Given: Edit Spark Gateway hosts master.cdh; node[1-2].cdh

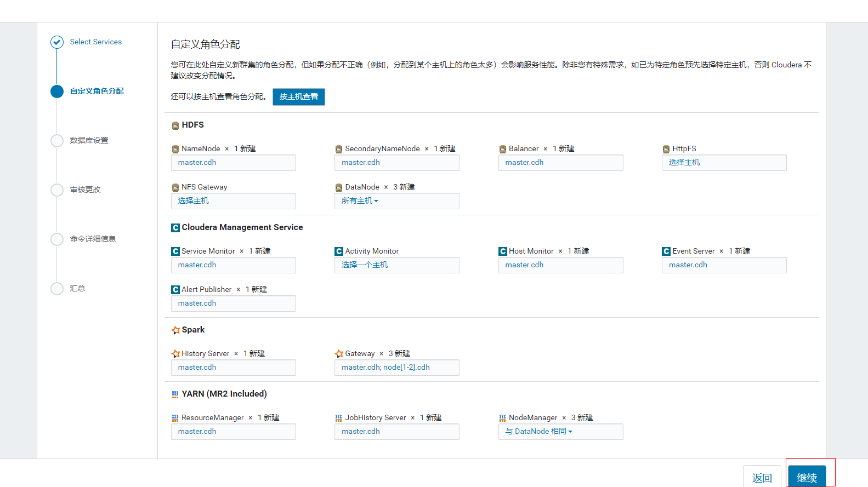Looking at the screenshot, I should 385,368.
